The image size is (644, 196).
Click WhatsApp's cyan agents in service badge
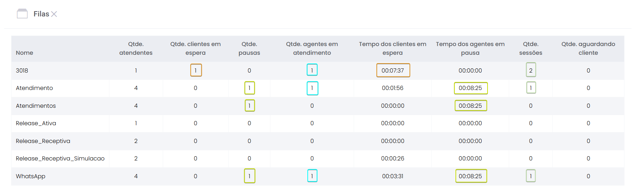312,176
